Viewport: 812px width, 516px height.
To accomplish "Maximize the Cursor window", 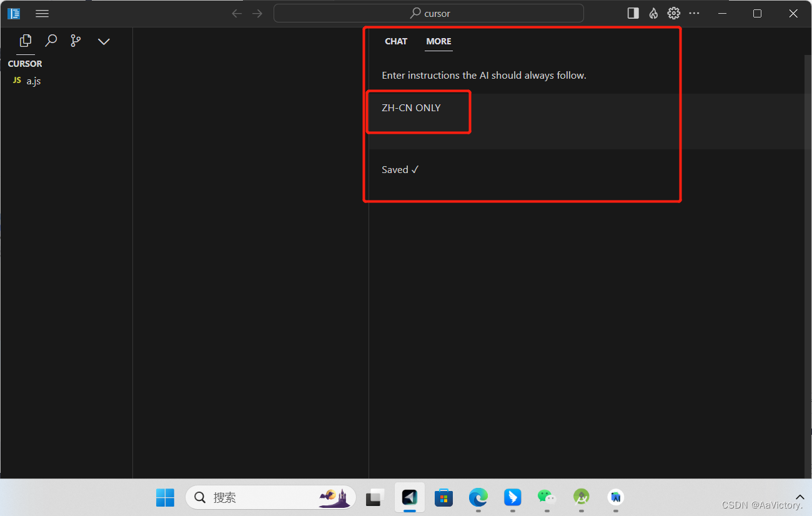I will point(757,13).
